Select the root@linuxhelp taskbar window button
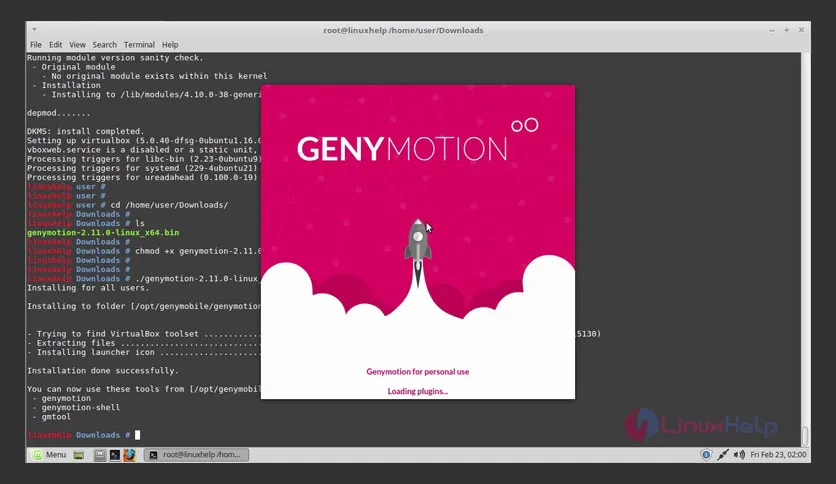Viewport: 836px width, 484px height. 196,455
